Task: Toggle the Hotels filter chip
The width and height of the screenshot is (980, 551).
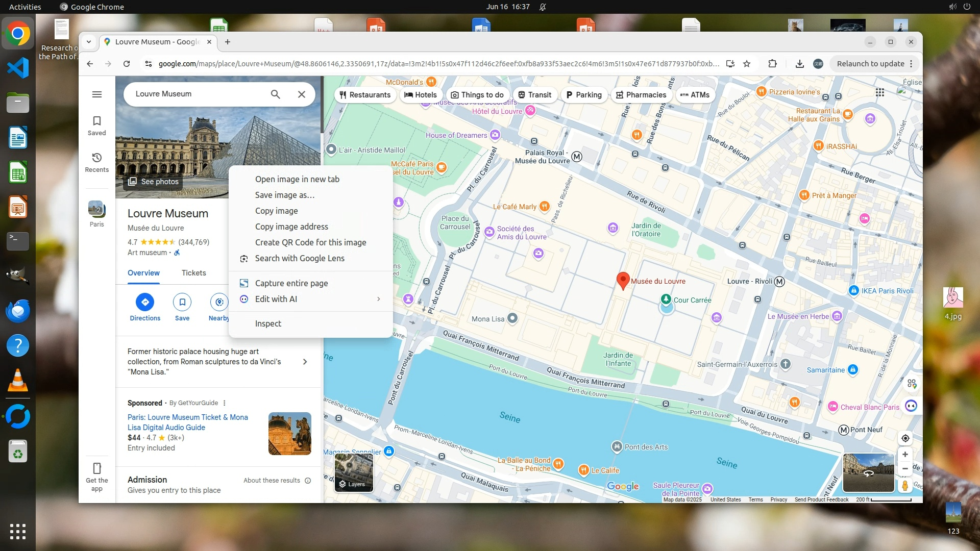Action: point(421,95)
